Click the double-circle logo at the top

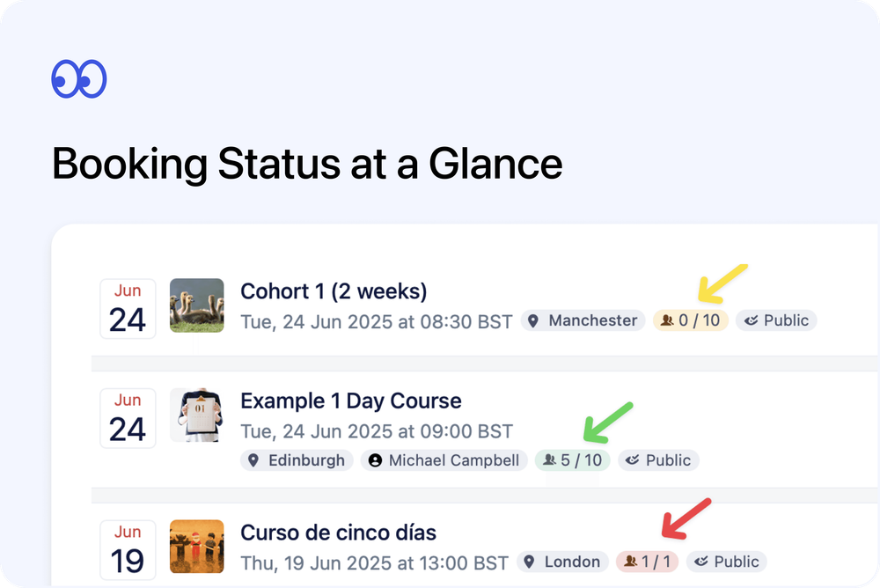tap(79, 77)
